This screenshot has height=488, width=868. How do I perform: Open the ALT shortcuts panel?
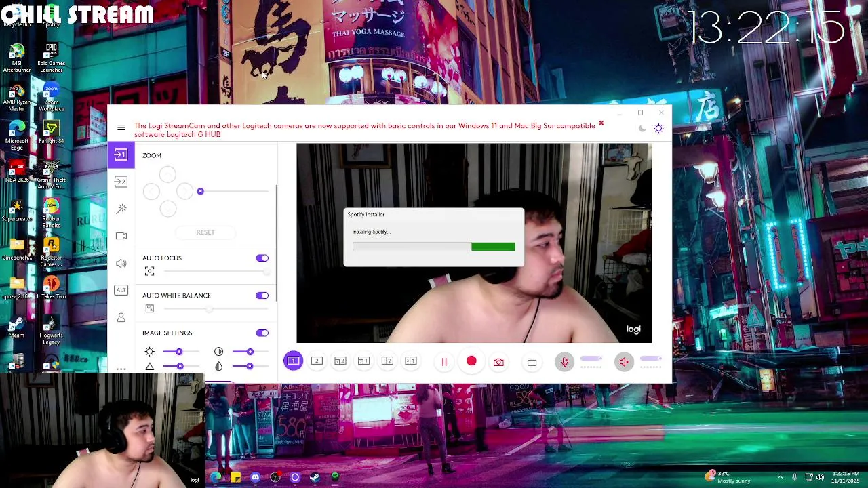(121, 290)
